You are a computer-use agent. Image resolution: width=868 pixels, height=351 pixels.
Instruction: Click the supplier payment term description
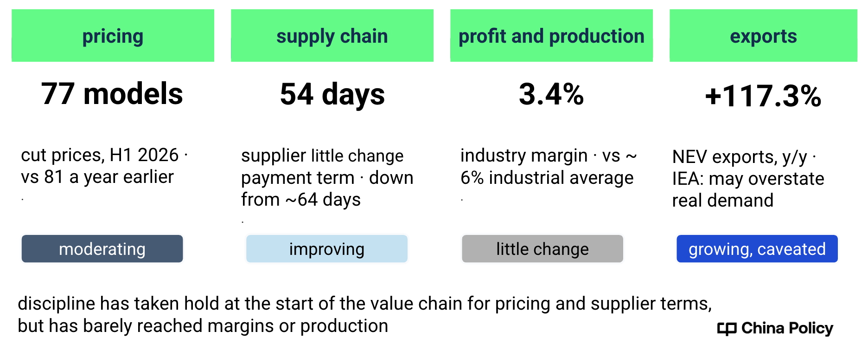[x=327, y=178]
